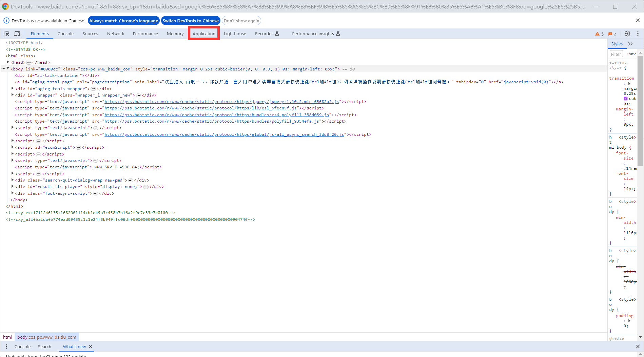Click Don't show again button
644x357 pixels.
point(241,21)
